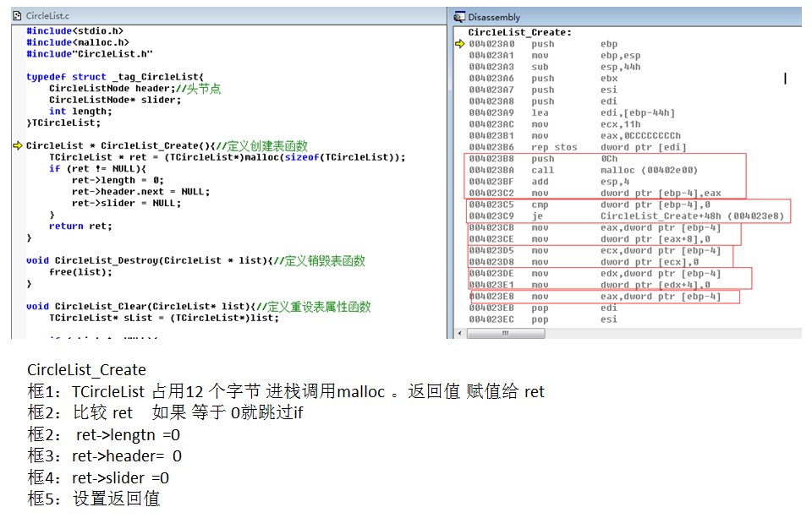Click address 004023DE mov edx instruction
This screenshot has width=812, height=518.
point(595,273)
